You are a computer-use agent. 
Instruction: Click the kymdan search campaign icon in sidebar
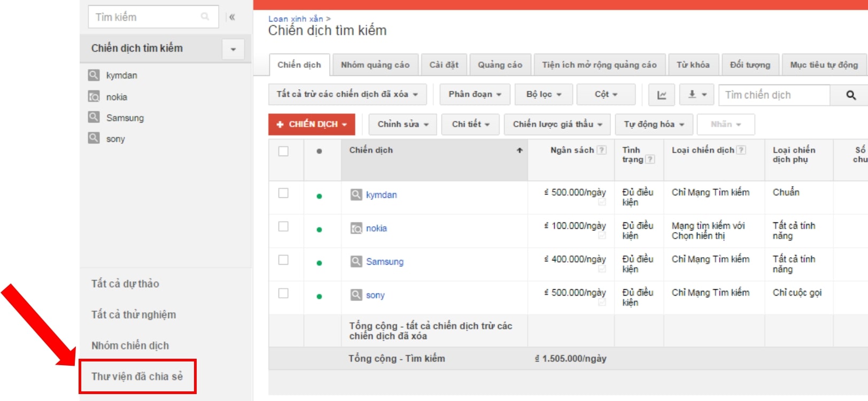[x=94, y=75]
